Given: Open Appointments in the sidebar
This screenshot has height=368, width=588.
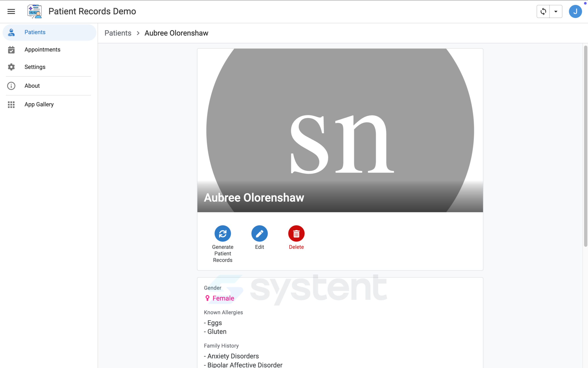Looking at the screenshot, I should click(x=49, y=50).
